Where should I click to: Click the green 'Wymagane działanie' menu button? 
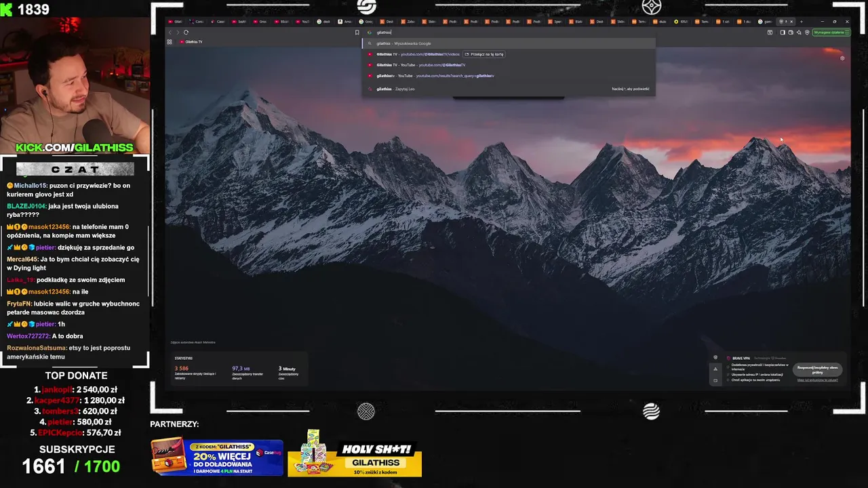(x=831, y=33)
